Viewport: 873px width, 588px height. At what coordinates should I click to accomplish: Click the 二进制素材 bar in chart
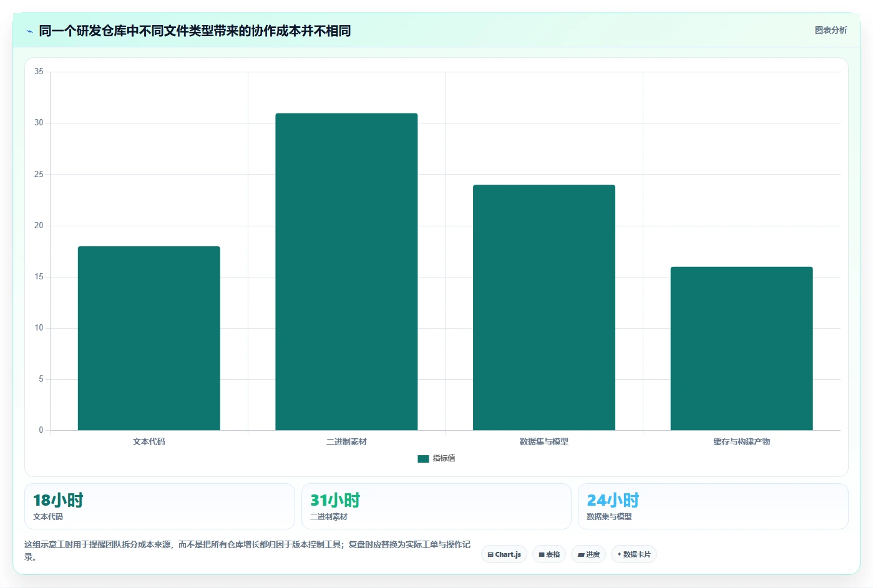pyautogui.click(x=346, y=272)
